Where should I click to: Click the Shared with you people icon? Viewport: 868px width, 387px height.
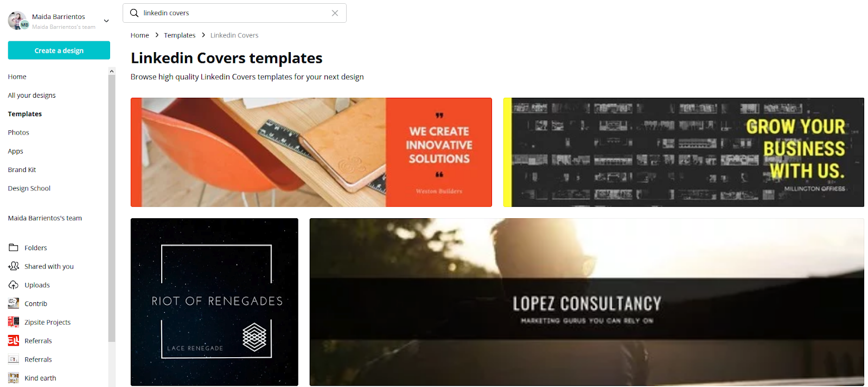tap(14, 266)
